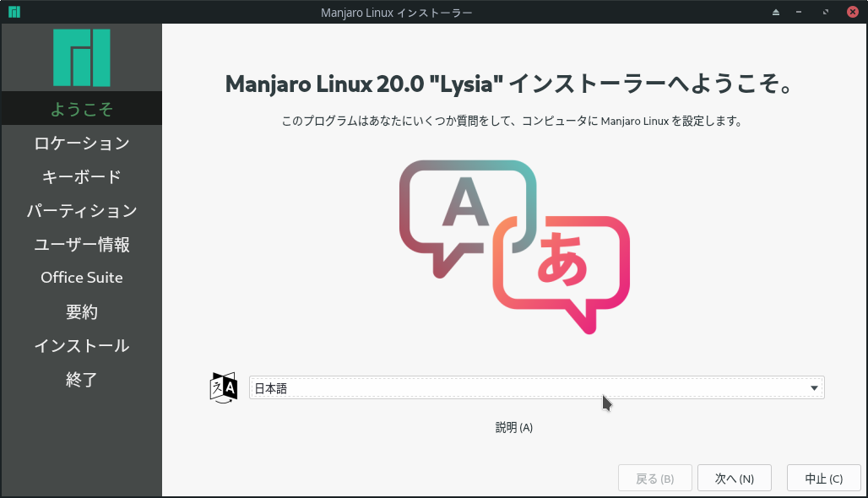Select the ようこそ step in the sidebar
Screen dimensions: 868x498
point(81,108)
